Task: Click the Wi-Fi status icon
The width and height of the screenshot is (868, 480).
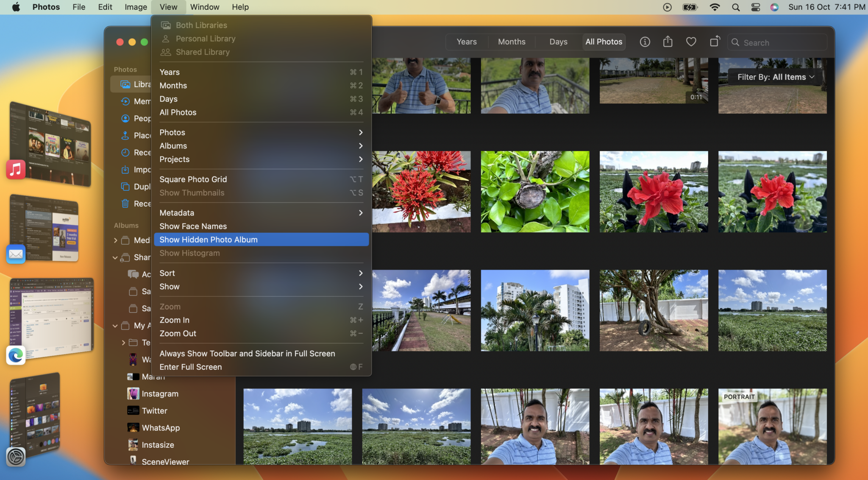Action: [715, 7]
